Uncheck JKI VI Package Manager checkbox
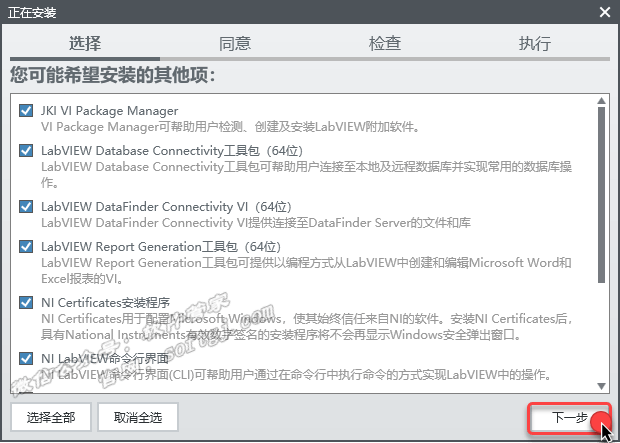Screen dimensions: 620x443 [x=26, y=111]
